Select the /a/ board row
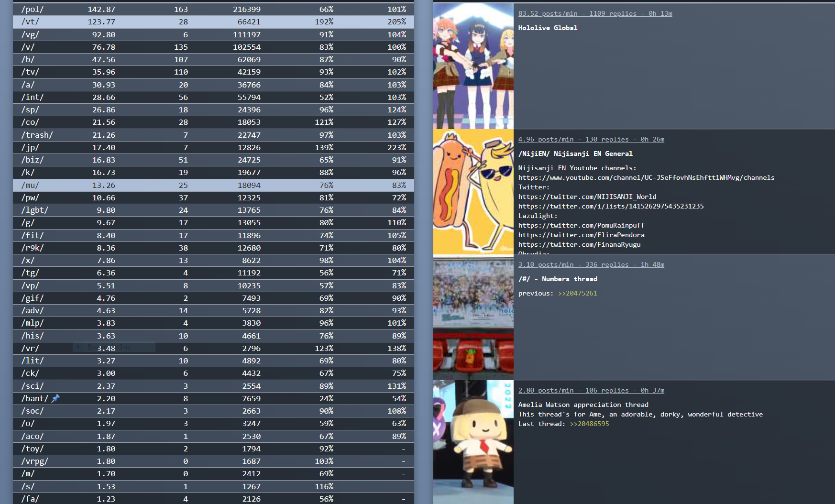Image resolution: width=835 pixels, height=504 pixels. 213,85
